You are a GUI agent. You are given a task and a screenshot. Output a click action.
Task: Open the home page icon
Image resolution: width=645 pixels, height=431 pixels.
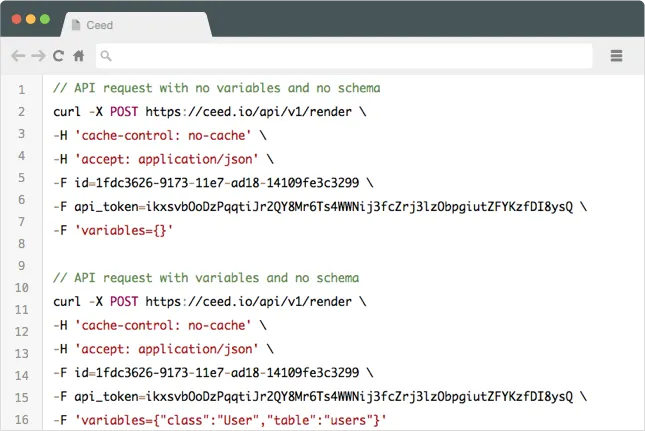pyautogui.click(x=79, y=56)
